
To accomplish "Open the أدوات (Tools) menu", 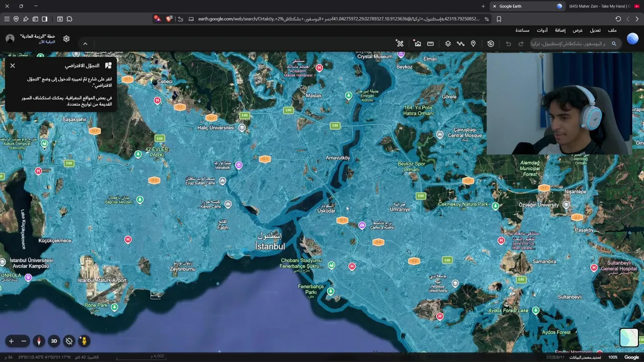I will pos(542,30).
